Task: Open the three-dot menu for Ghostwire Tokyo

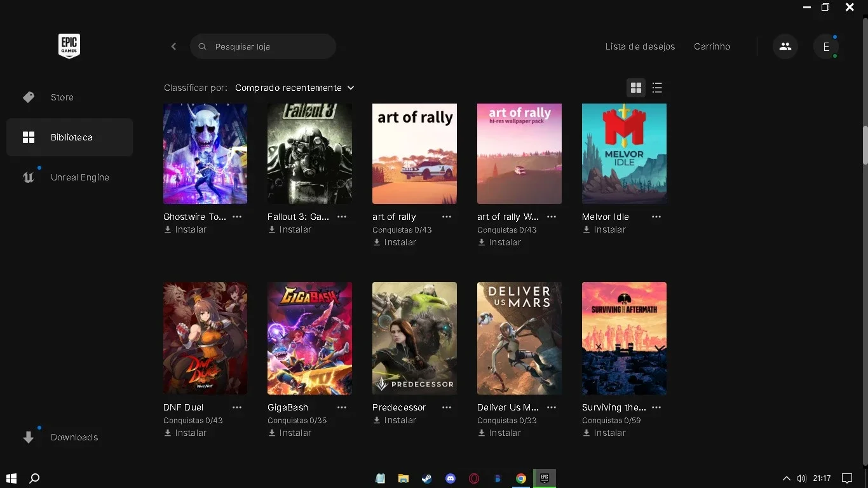Action: [237, 217]
